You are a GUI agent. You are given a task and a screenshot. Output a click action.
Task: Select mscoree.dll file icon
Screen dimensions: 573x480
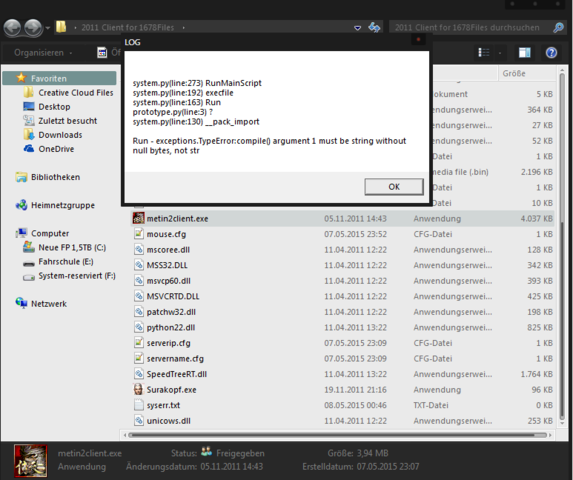[x=138, y=249]
